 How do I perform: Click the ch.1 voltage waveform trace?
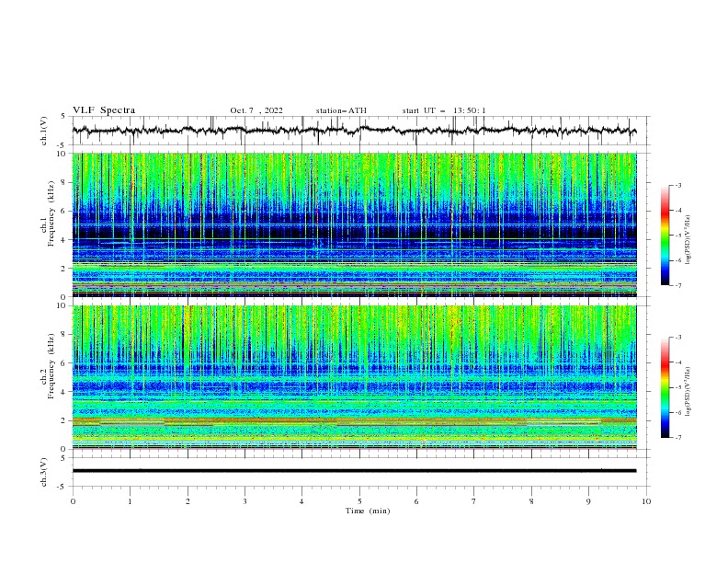click(354, 131)
